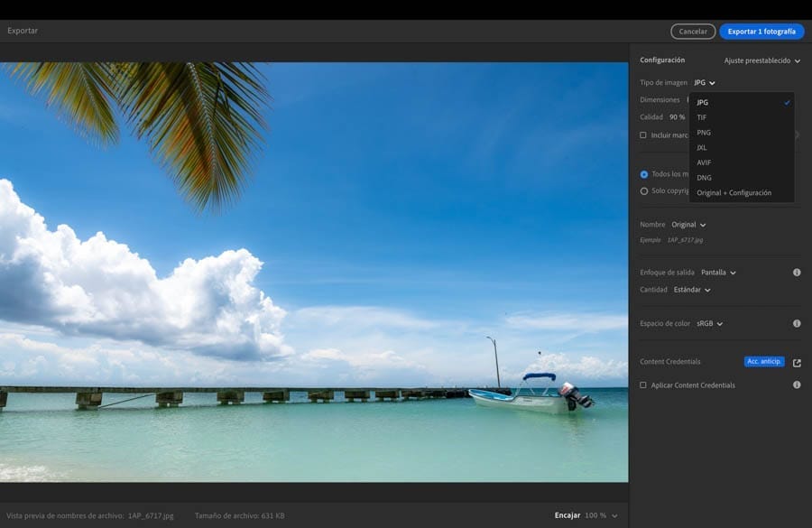Choose PNG from the image type list

[x=705, y=133]
